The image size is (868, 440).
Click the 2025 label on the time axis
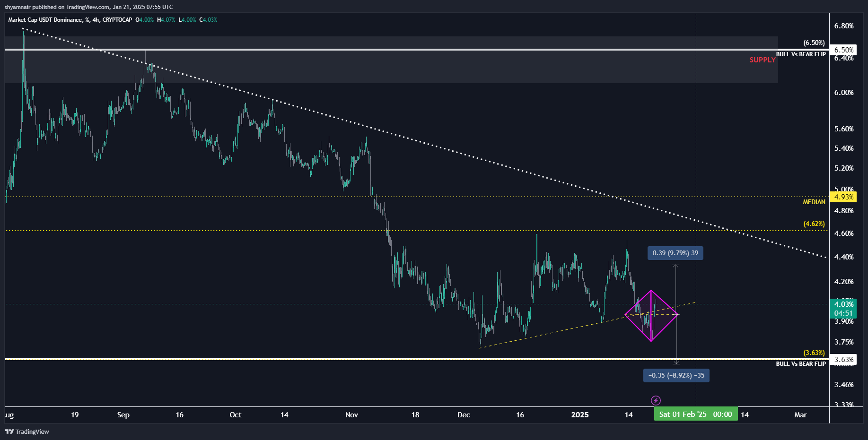coord(580,415)
